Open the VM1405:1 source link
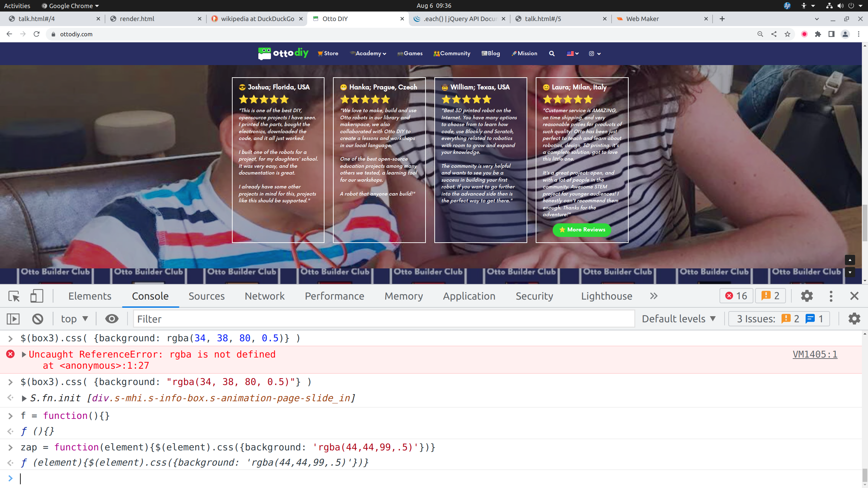Screen dimensions: 868x488 815,354
